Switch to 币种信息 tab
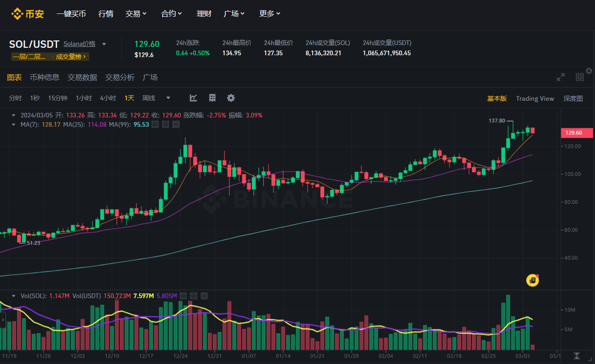 tap(45, 77)
